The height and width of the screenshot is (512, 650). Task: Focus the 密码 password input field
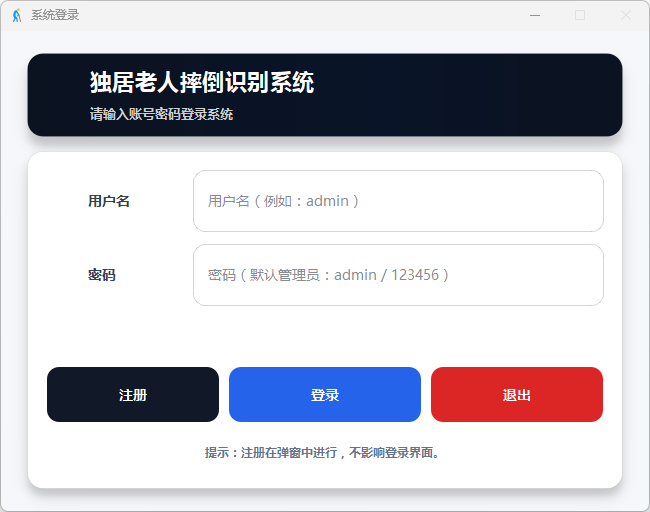[x=398, y=275]
